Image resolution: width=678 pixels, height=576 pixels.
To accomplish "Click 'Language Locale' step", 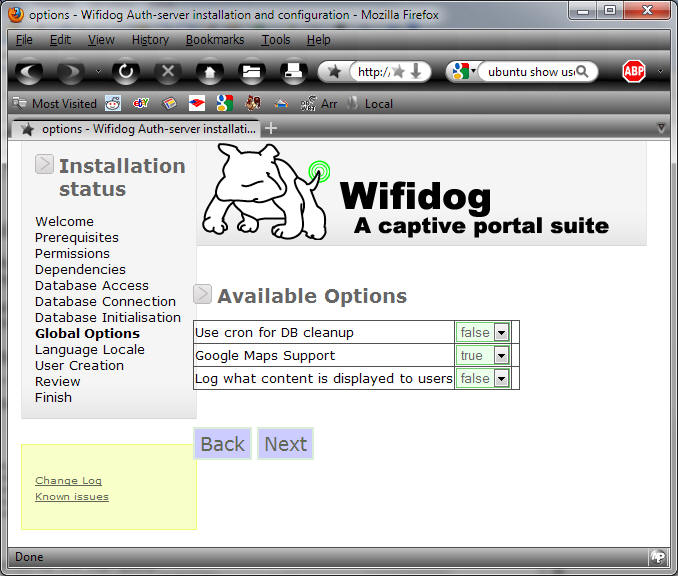I will [x=90, y=349].
